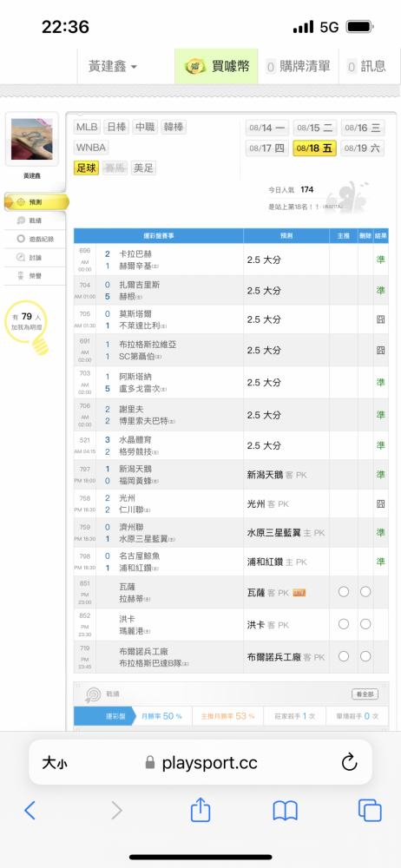
Task: Tap the Safari reload icon
Action: (x=349, y=763)
